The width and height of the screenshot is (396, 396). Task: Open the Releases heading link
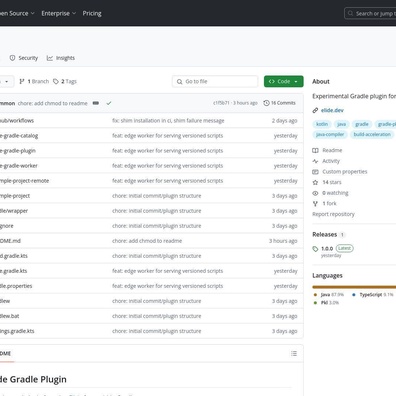[x=325, y=234]
